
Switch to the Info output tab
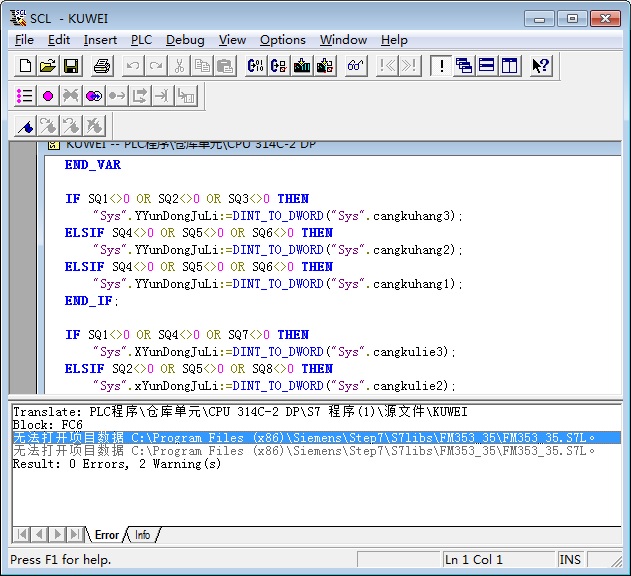(x=142, y=535)
